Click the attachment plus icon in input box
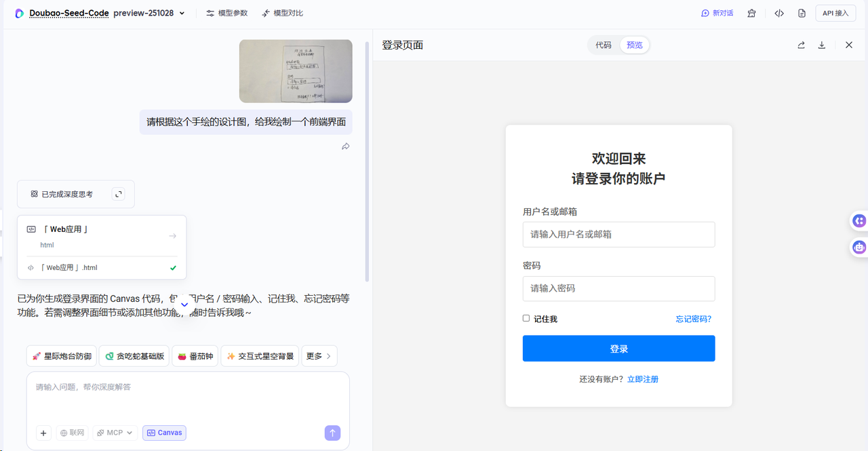The height and width of the screenshot is (451, 868). 43,433
